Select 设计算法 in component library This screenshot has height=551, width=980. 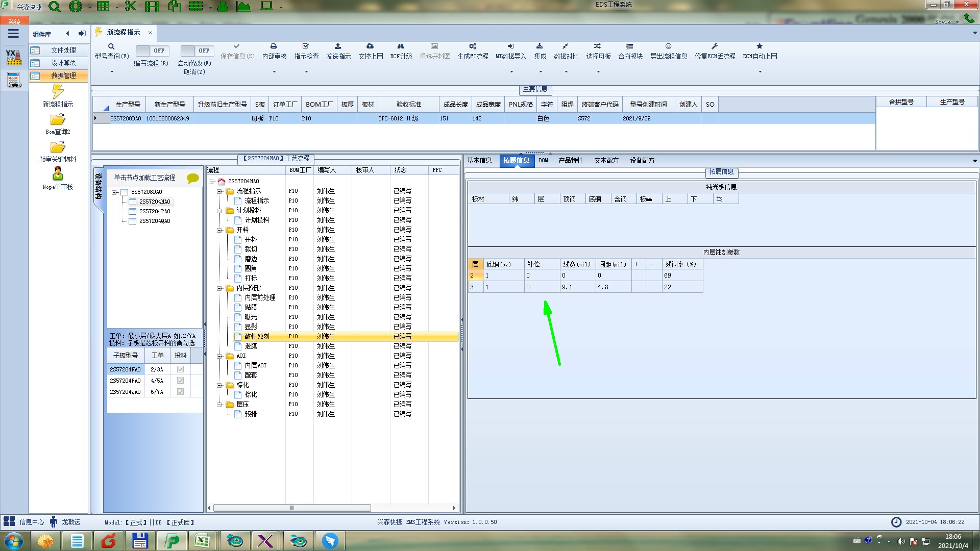pyautogui.click(x=58, y=63)
